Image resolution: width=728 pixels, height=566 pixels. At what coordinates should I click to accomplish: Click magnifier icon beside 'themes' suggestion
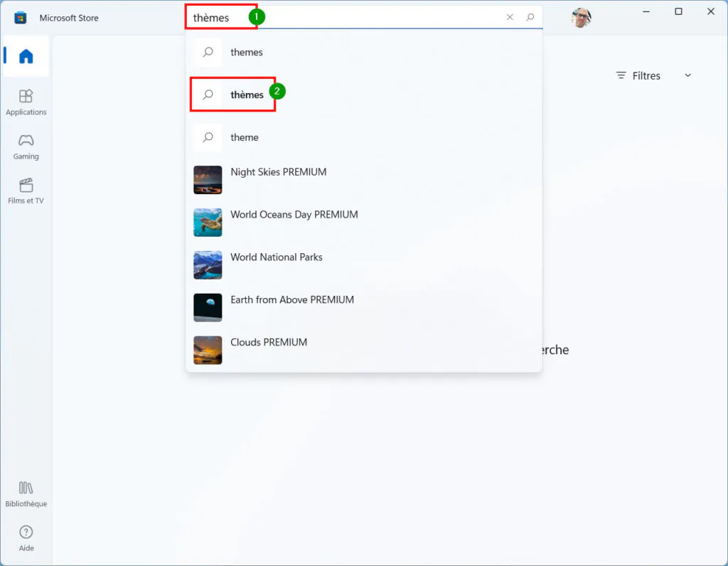tap(208, 51)
